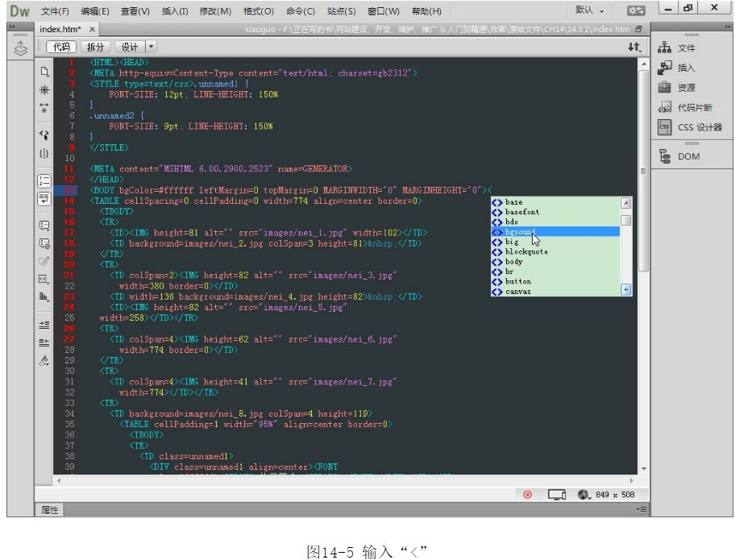The height and width of the screenshot is (560, 752).
Task: Click the sync settings icon in title bar
Action: tap(636, 10)
